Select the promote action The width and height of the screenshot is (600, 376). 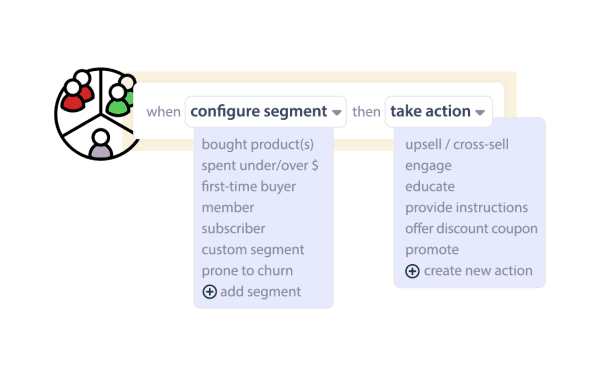pos(432,250)
